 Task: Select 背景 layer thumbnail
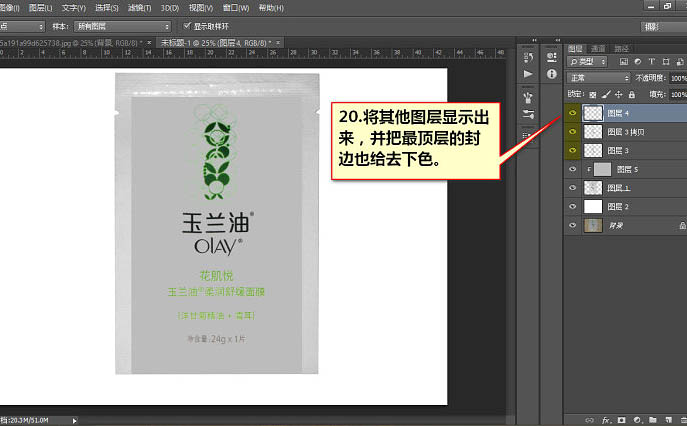click(593, 225)
